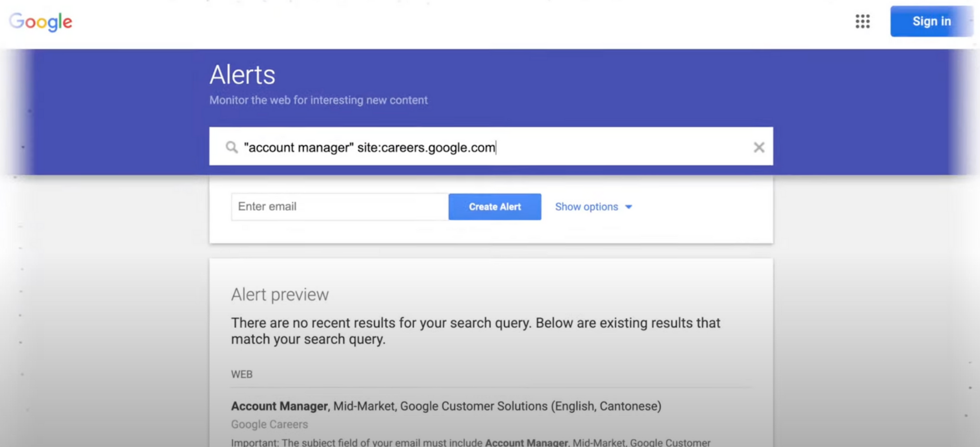Click the Sign in button

(x=931, y=22)
